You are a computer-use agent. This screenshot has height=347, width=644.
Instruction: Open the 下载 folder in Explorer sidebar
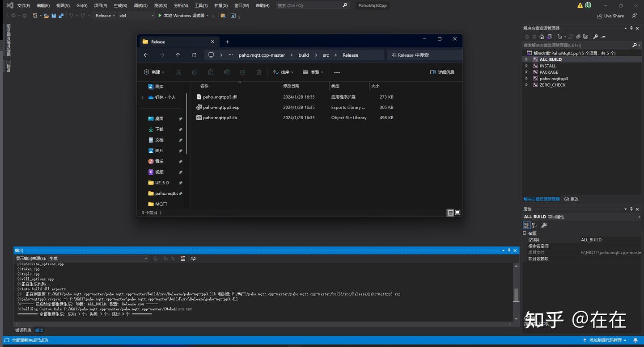click(160, 130)
